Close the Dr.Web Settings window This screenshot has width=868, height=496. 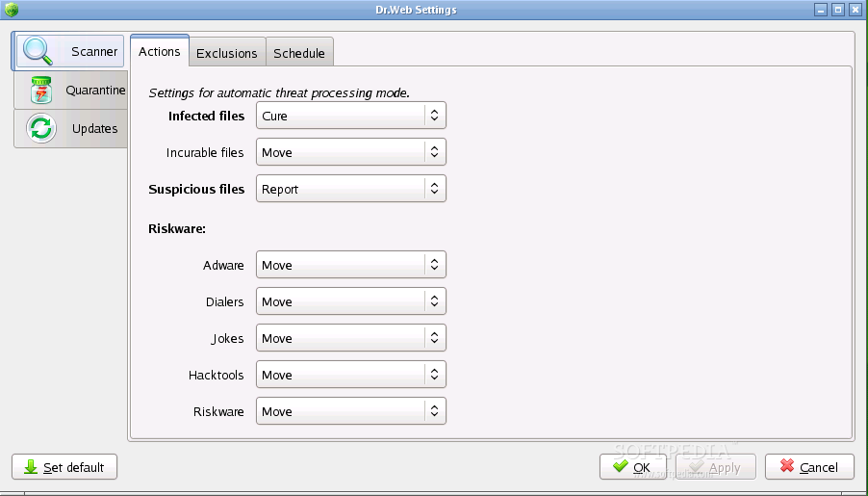(x=855, y=10)
